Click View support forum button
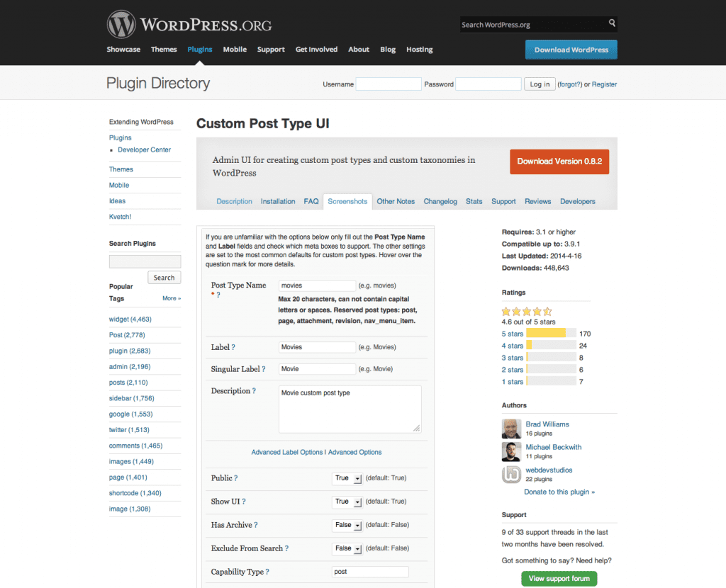Viewport: 726px width, 588px height. (x=559, y=579)
